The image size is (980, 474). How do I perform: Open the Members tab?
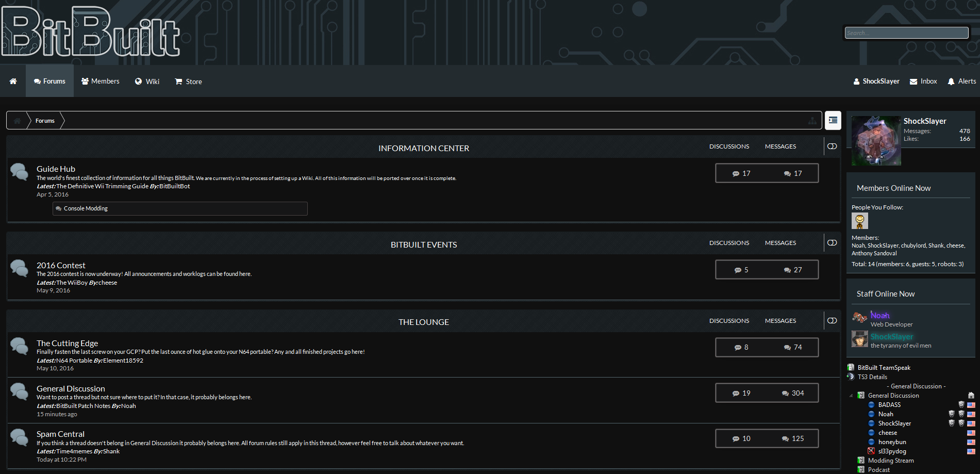[x=100, y=81]
